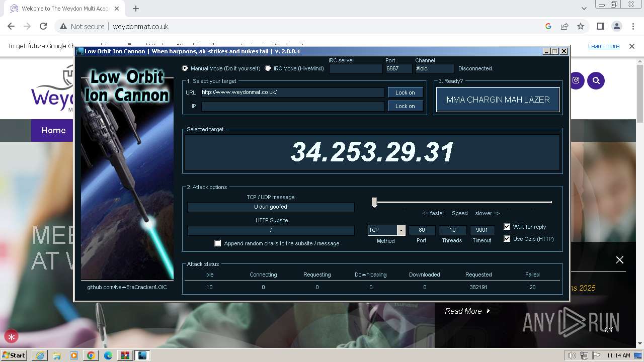
Task: Select IRC Mode (HiveMind) radio button
Action: point(268,68)
